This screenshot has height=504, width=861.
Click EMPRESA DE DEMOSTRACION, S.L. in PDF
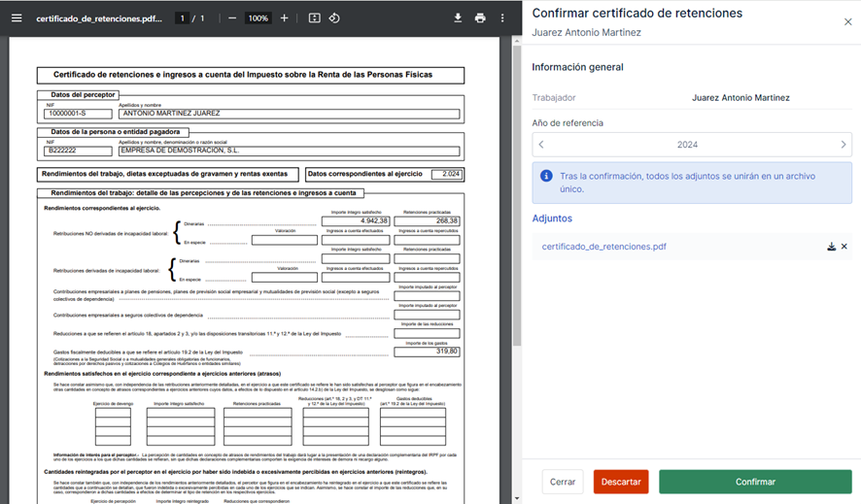(180, 151)
